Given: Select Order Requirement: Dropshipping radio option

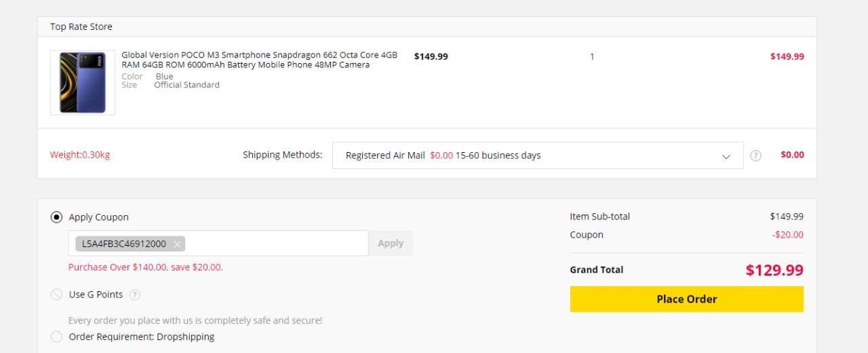Looking at the screenshot, I should [57, 337].
